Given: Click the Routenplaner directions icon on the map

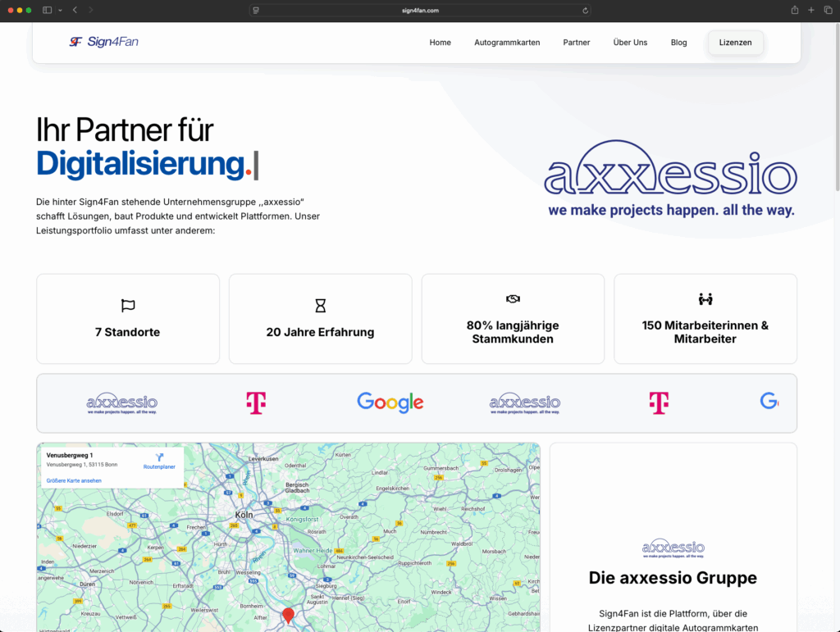Looking at the screenshot, I should pos(159,457).
